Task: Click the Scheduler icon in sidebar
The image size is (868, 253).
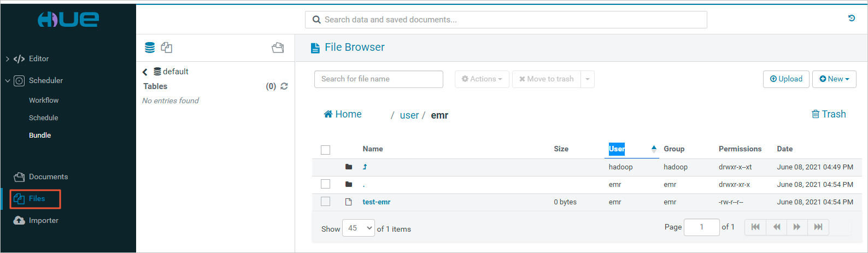Action: (19, 81)
